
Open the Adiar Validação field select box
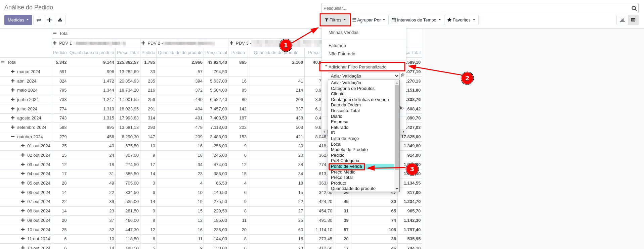click(x=363, y=76)
